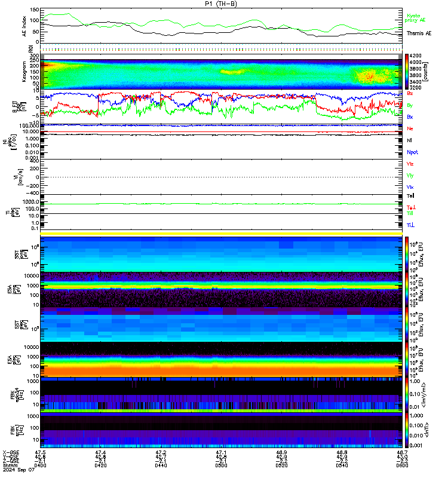Screen dimensions: 448x478
Task: Click the X-GSE value "47.1"
Action: point(221,453)
